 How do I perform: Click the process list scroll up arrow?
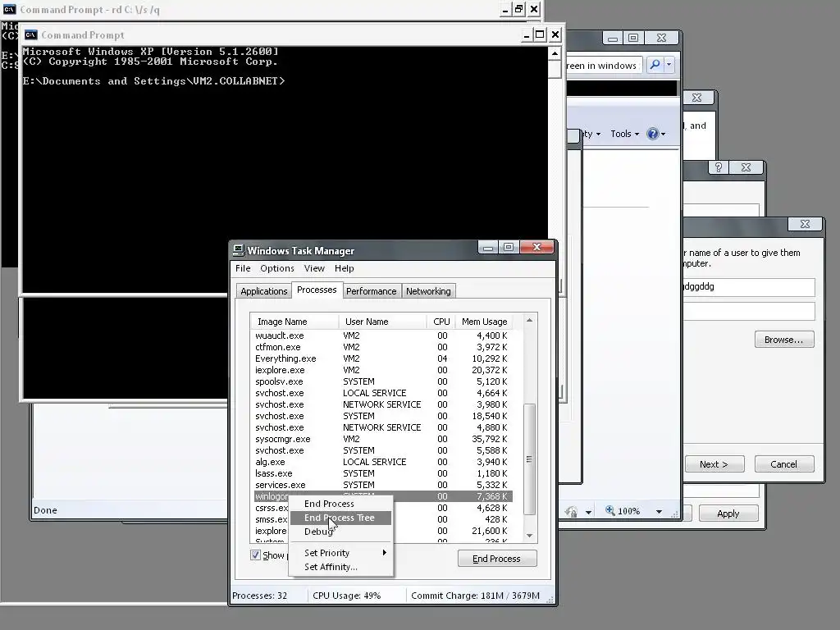coord(529,321)
